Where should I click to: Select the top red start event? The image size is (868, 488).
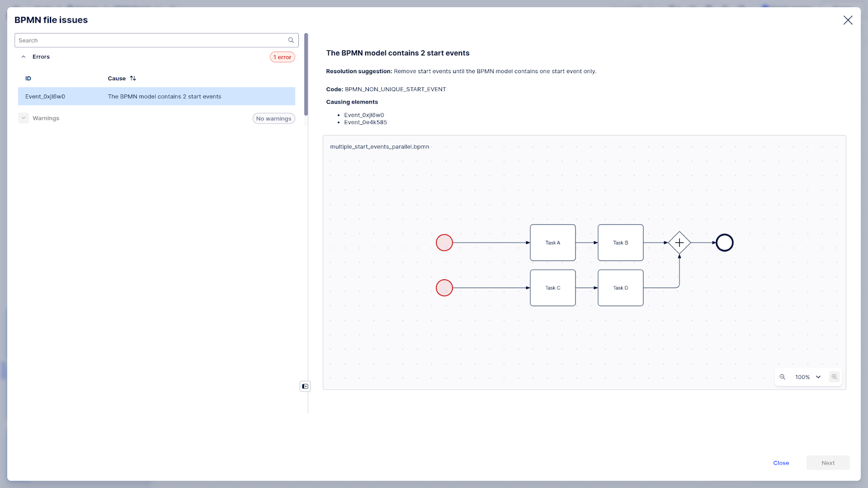tap(444, 243)
